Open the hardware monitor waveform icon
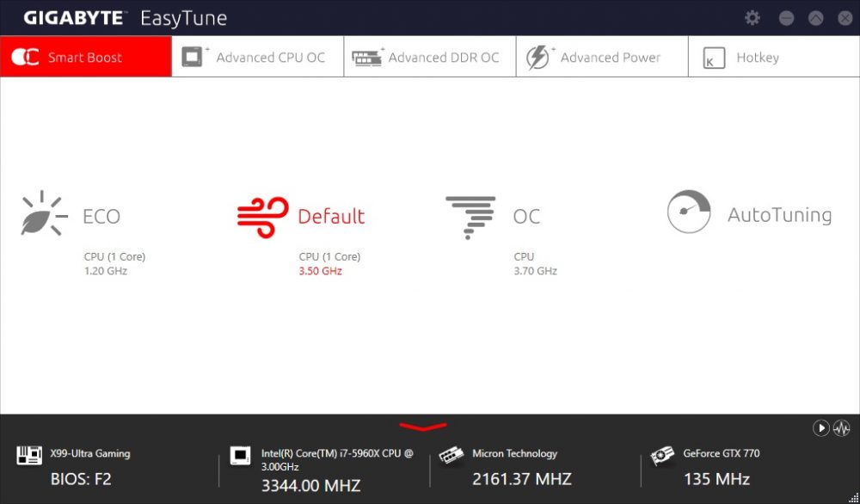This screenshot has height=504, width=860. click(841, 427)
